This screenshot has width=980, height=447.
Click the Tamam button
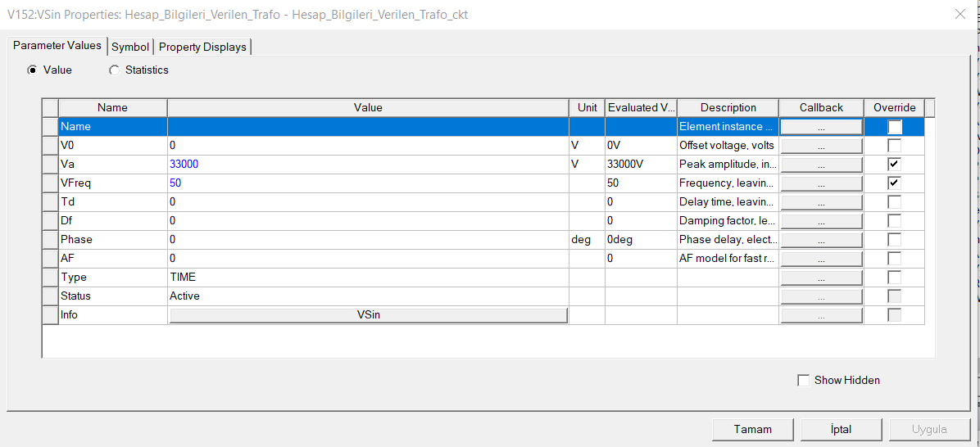(752, 429)
